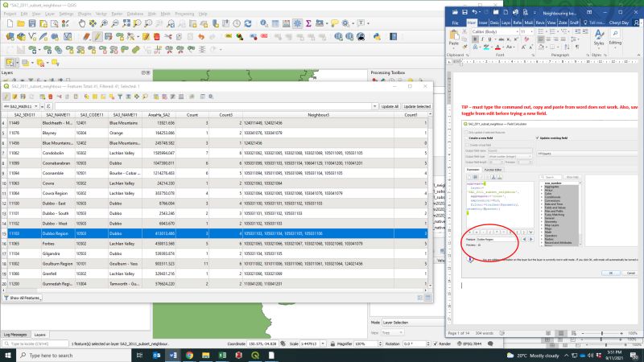
Task: Click Tell me search in Word
Action: click(594, 23)
